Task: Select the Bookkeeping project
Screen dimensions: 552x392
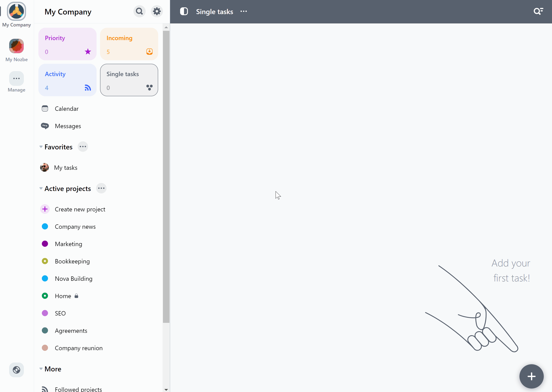Action: click(x=72, y=261)
